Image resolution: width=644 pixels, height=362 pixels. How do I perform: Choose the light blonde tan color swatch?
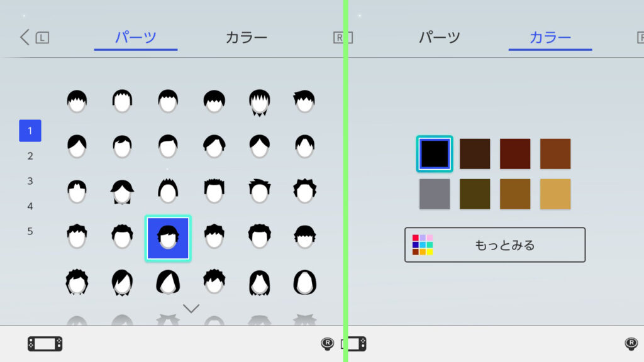(555, 194)
